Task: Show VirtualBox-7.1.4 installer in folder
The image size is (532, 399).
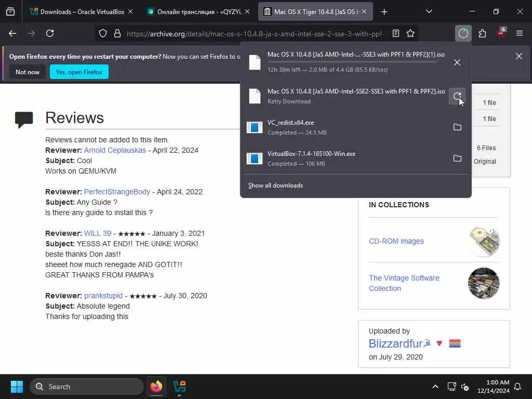Action: 457,158
